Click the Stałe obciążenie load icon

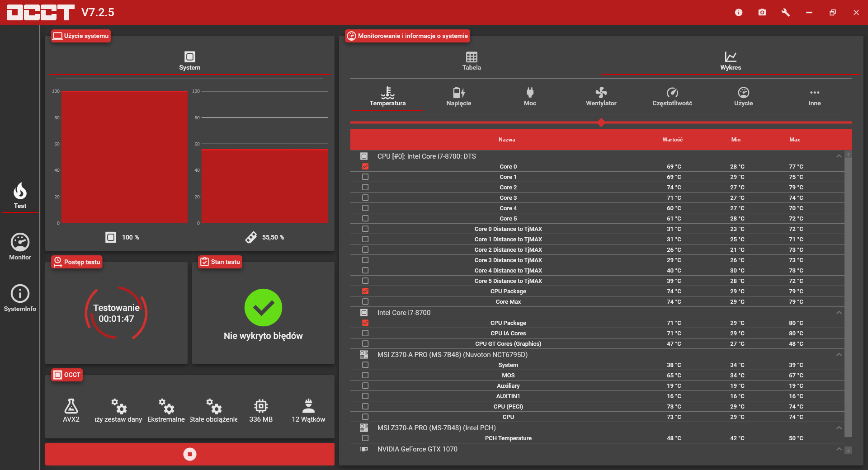[x=214, y=406]
